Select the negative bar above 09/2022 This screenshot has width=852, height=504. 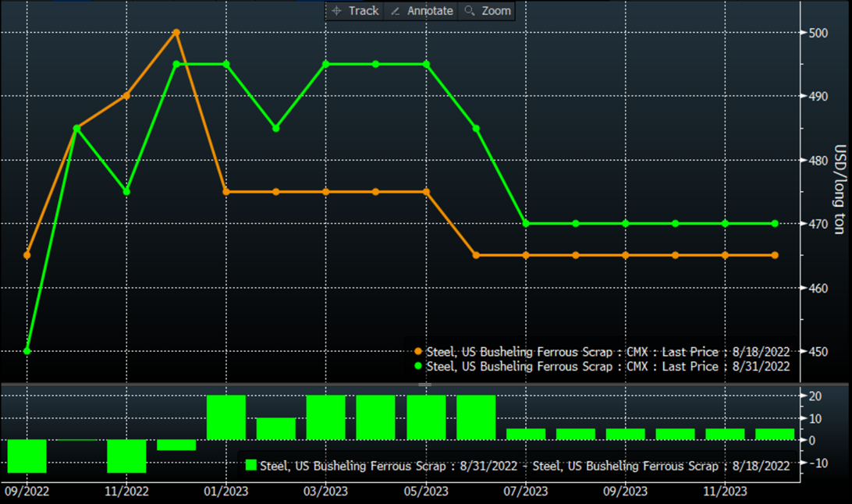coord(27,456)
